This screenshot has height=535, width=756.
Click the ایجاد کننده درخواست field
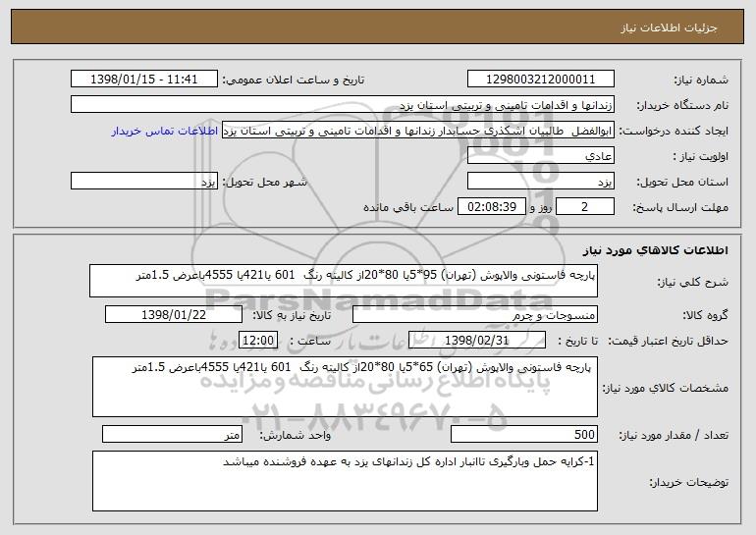pos(418,131)
